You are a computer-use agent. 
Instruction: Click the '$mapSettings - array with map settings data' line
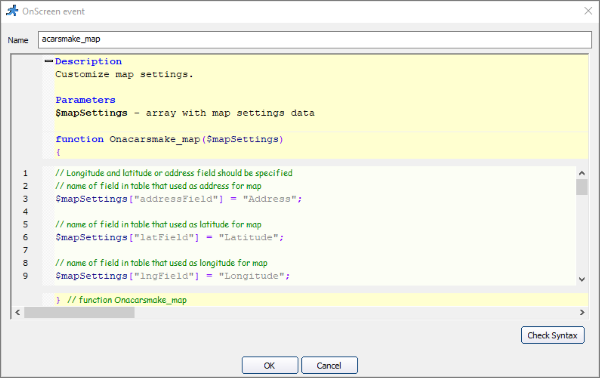tap(185, 113)
